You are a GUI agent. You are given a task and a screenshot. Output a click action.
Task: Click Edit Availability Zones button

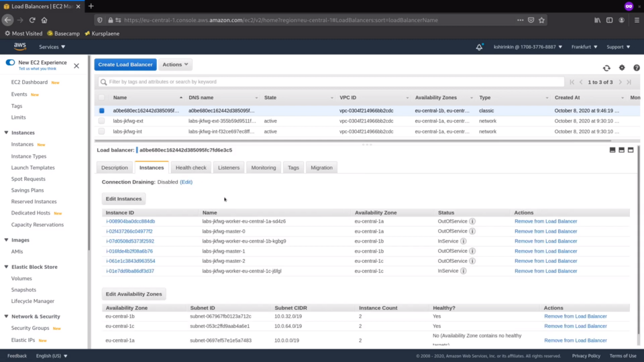click(134, 294)
